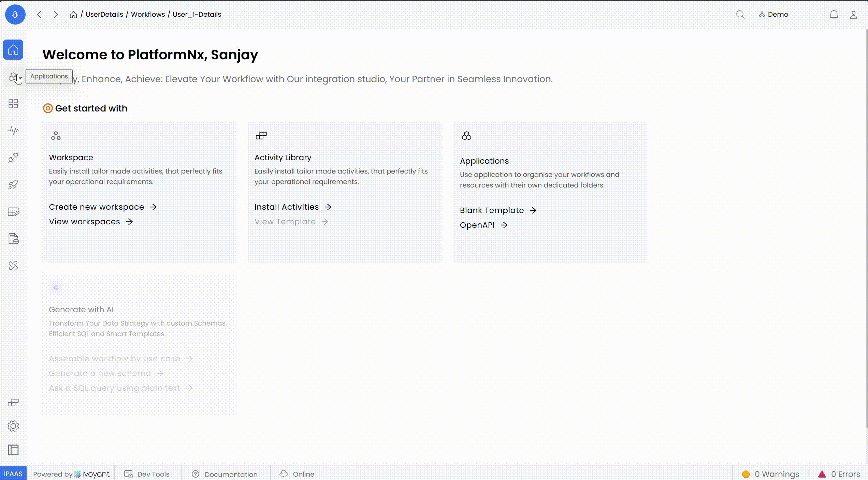Open the dashboard grid icon in sidebar
The width and height of the screenshot is (868, 480).
click(13, 104)
